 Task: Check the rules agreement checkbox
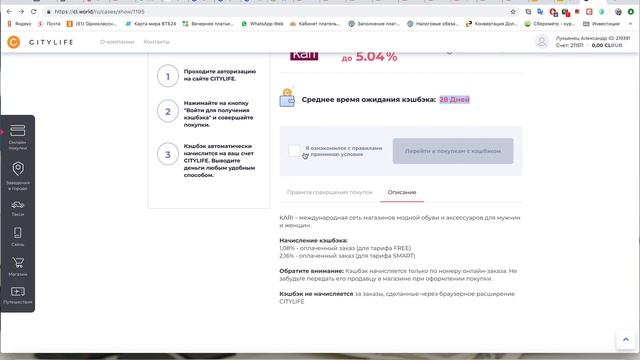(294, 151)
